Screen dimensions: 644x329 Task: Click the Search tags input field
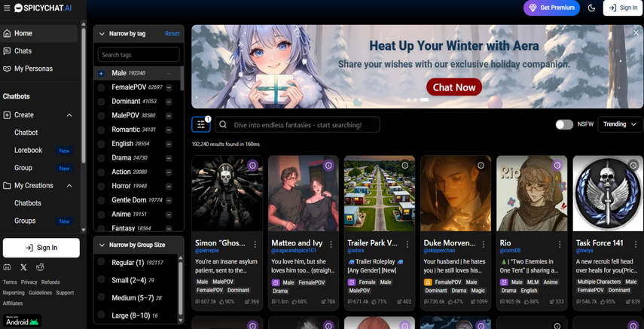click(139, 55)
